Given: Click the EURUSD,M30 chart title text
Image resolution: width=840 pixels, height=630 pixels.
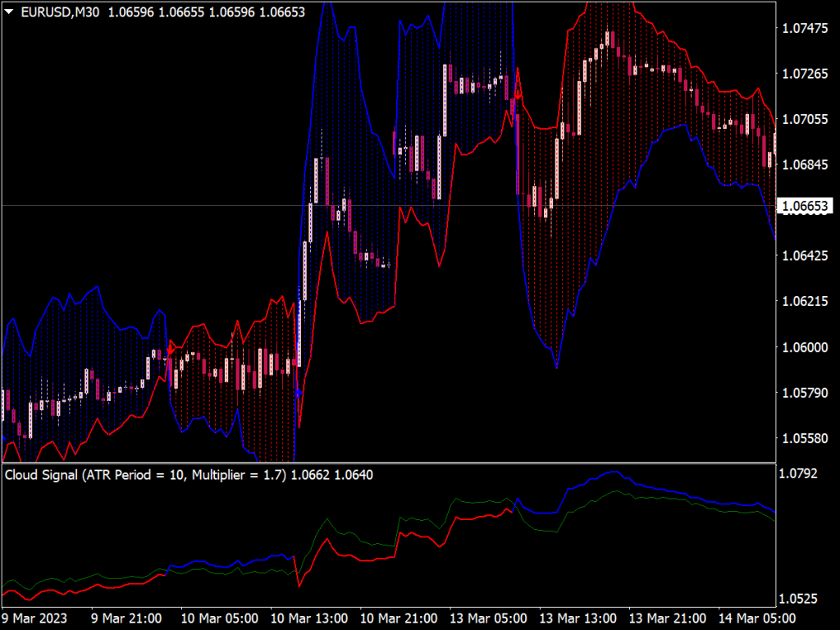Looking at the screenshot, I should click(60, 11).
